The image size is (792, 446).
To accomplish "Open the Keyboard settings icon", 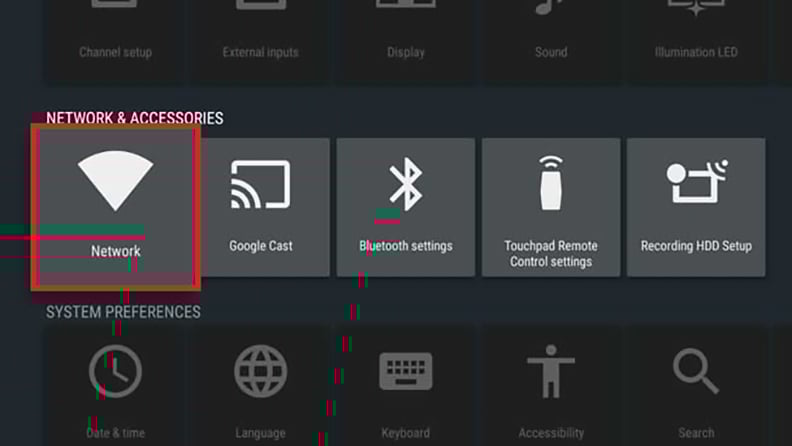I will 406,371.
